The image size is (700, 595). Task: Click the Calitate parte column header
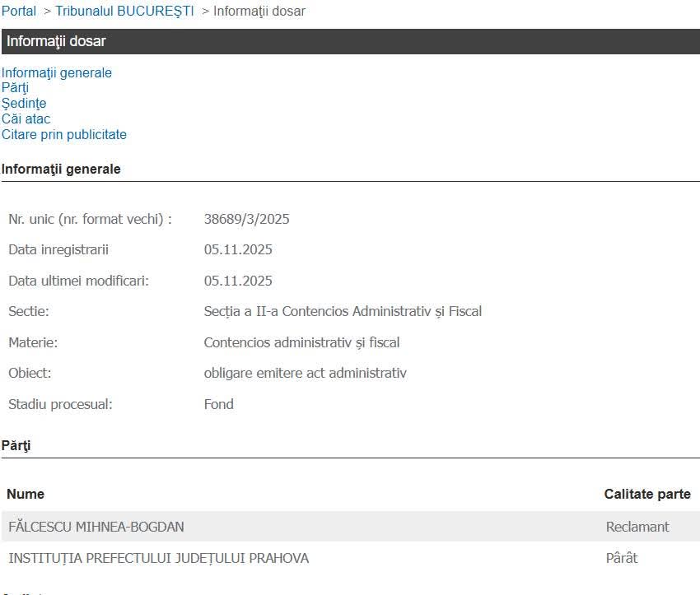[x=647, y=495]
